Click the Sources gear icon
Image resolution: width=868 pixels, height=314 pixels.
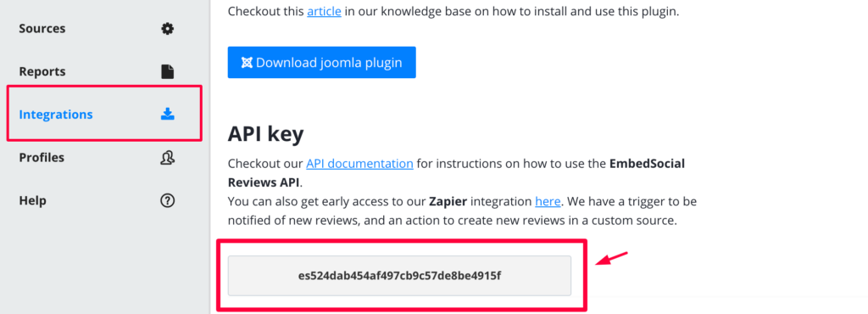167,29
